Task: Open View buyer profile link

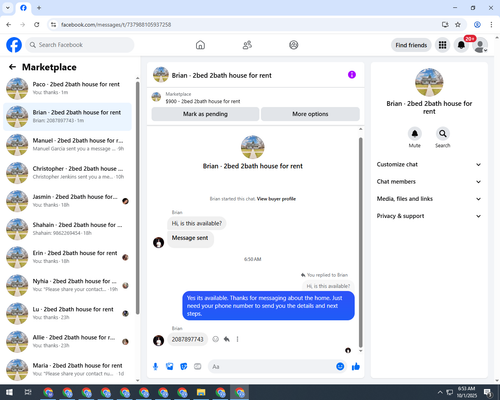Action: [x=276, y=199]
